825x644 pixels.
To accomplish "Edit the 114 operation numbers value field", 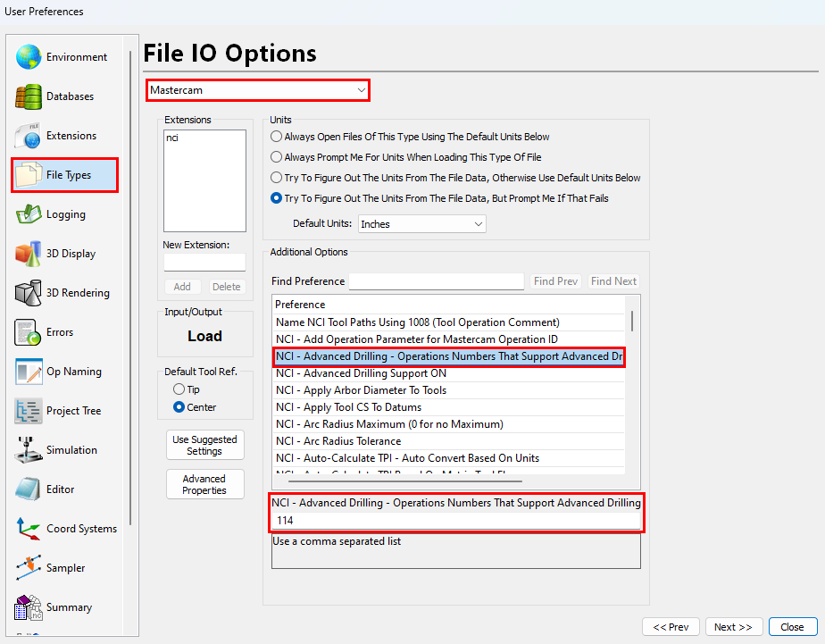I will pyautogui.click(x=456, y=521).
